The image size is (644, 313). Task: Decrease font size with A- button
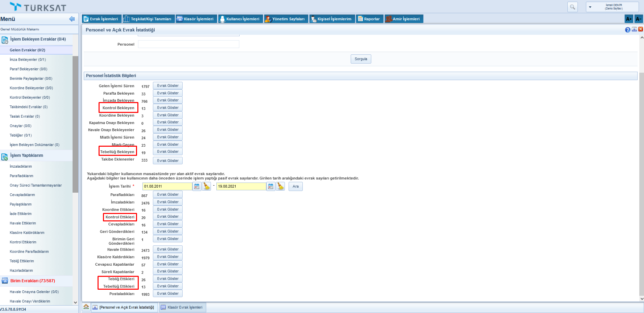tap(638, 19)
